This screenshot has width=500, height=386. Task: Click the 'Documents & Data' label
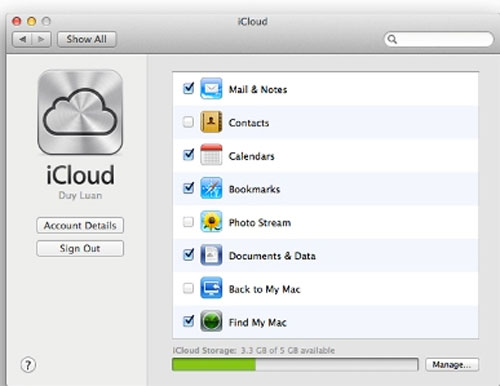pyautogui.click(x=272, y=256)
